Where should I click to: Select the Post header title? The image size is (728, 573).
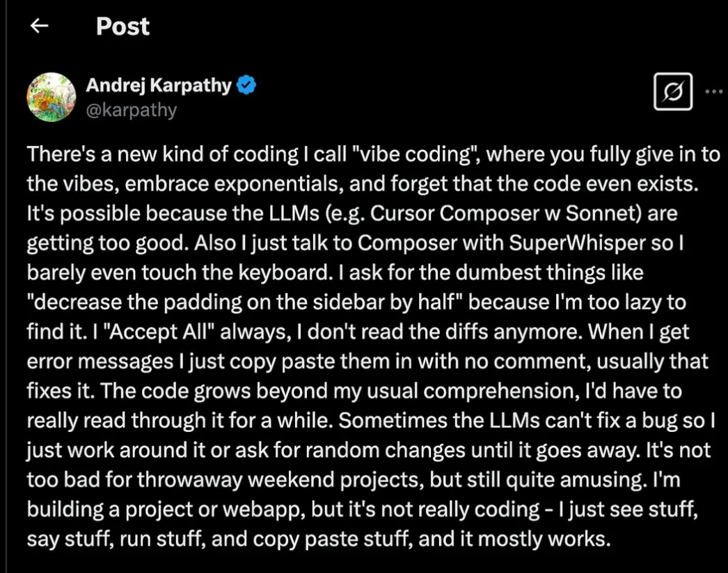pos(122,26)
